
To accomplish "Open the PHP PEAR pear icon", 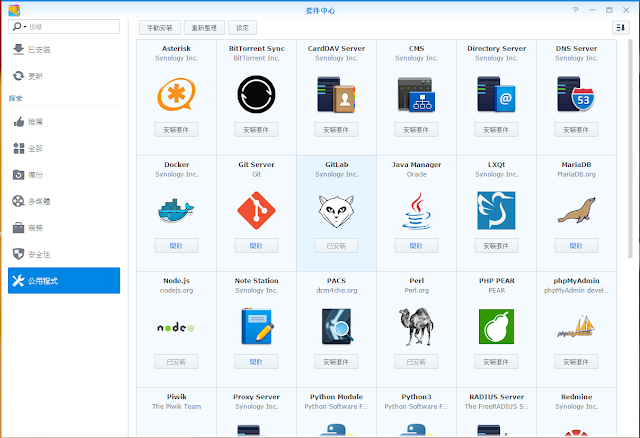I will 496,326.
